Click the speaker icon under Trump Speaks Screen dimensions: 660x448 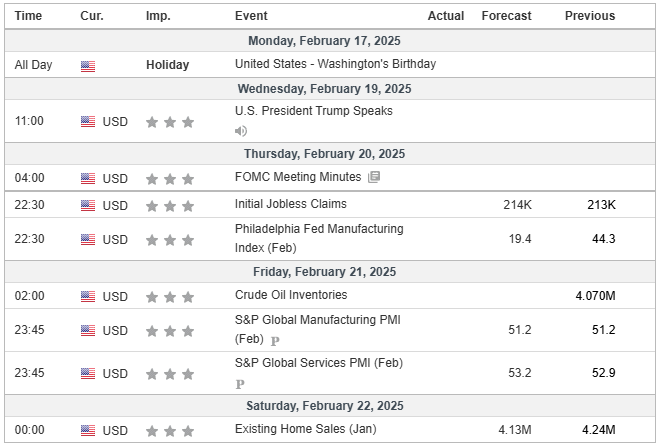241,131
